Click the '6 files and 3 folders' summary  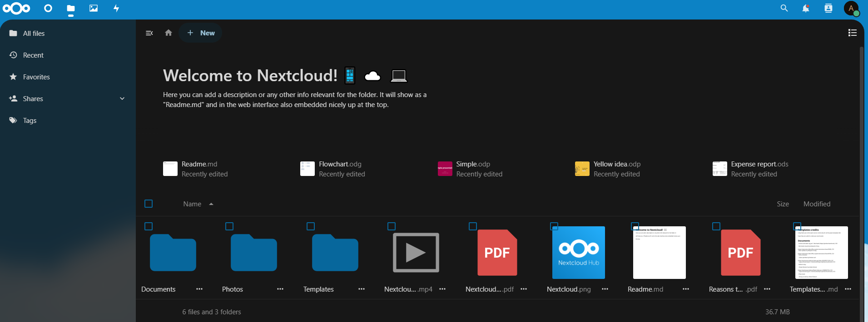click(x=212, y=312)
